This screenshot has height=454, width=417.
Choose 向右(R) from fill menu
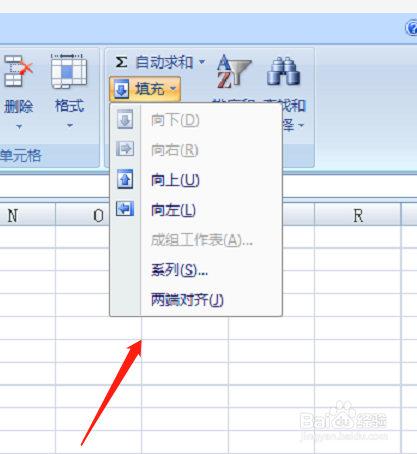click(175, 150)
